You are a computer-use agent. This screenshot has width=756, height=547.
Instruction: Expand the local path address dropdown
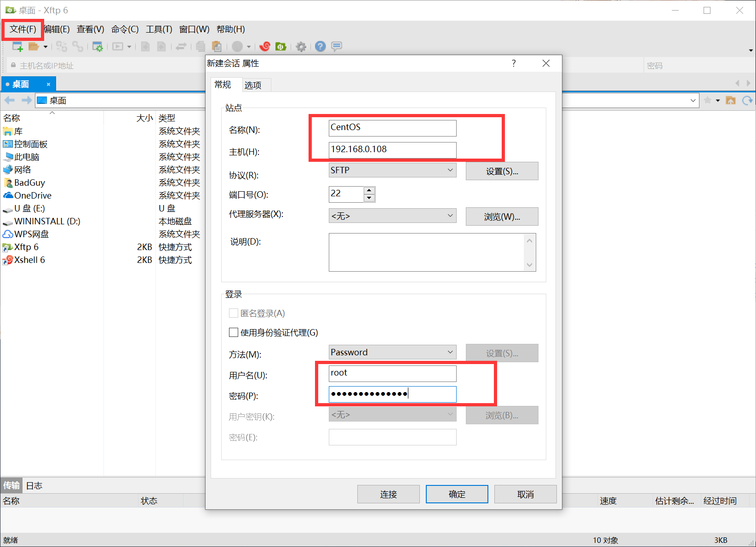[x=693, y=100]
